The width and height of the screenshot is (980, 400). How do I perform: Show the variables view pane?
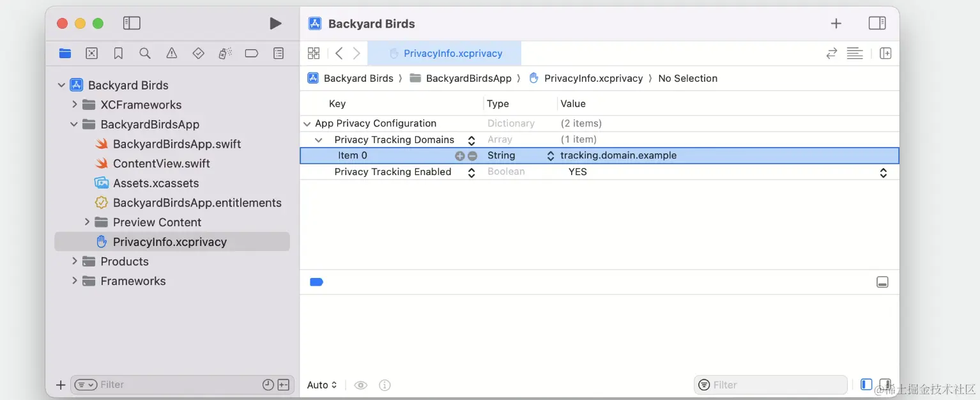pyautogui.click(x=866, y=384)
